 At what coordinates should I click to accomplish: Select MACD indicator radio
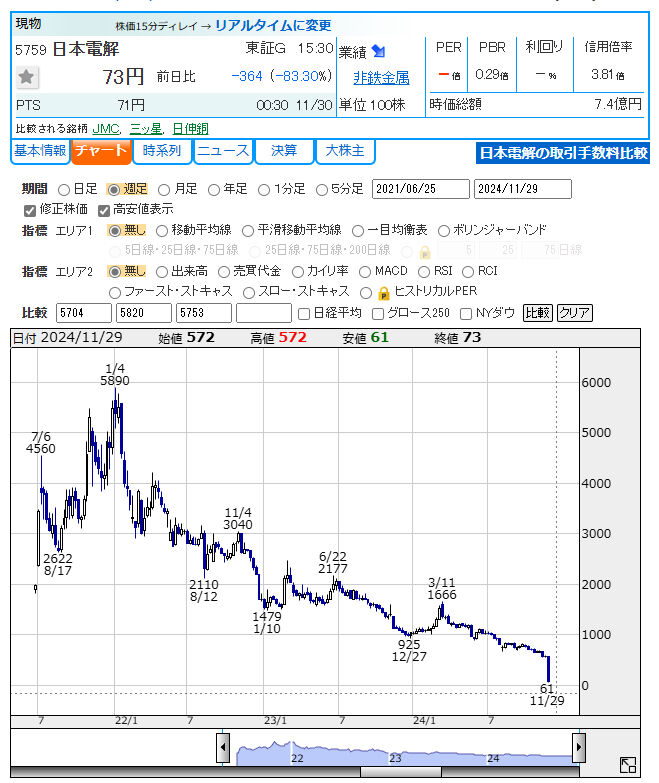point(365,272)
